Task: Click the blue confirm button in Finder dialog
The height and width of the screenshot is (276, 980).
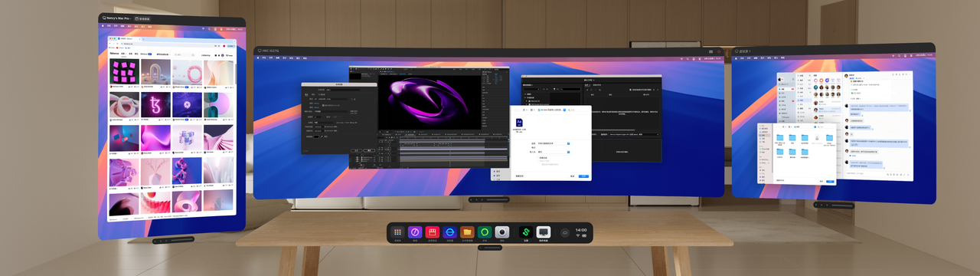Action: click(x=830, y=181)
